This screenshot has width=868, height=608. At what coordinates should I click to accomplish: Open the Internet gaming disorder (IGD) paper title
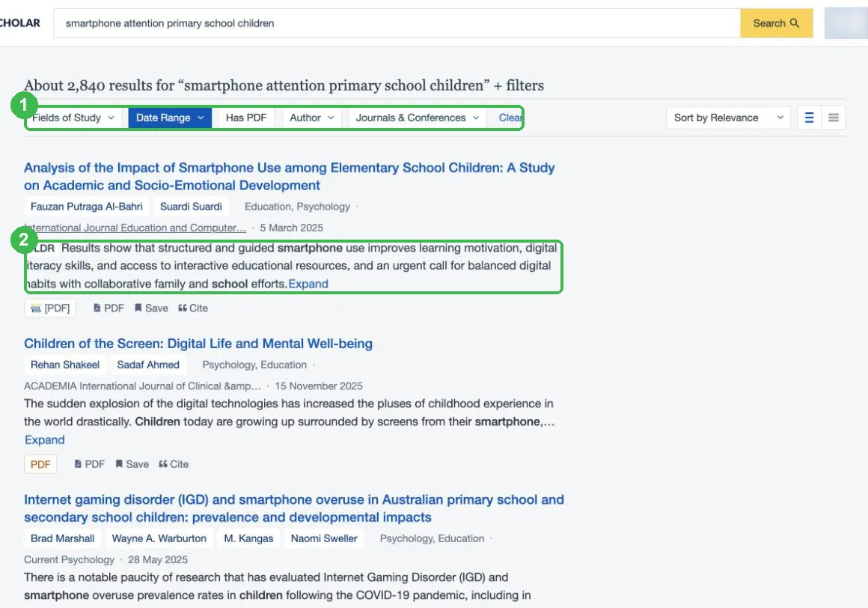click(294, 508)
